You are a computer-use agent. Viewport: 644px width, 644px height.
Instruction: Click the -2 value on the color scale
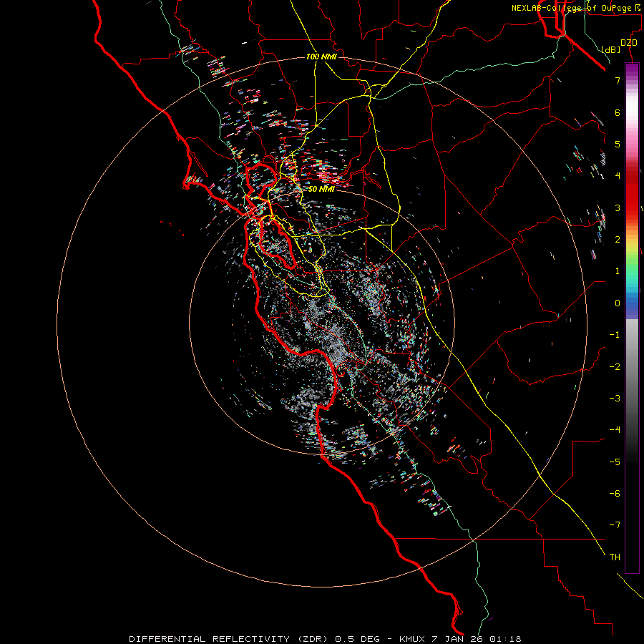(x=615, y=366)
